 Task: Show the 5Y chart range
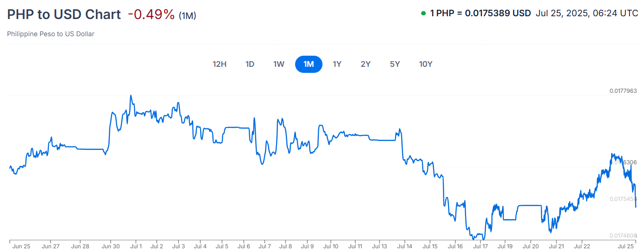coord(395,64)
